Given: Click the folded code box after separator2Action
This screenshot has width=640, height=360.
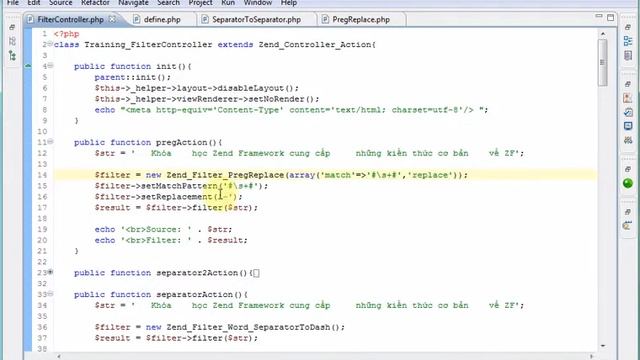Looking at the screenshot, I should click(256, 273).
